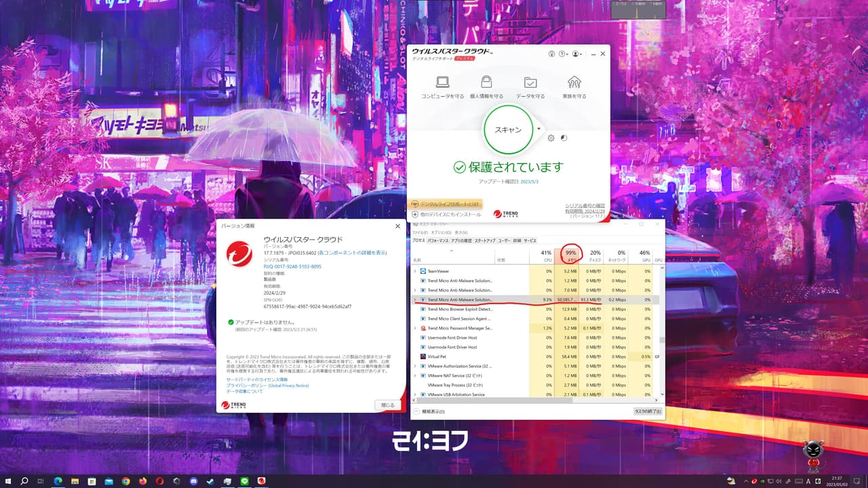Click the serial number in バージョン情報
The width and height of the screenshot is (868, 488).
click(292, 266)
